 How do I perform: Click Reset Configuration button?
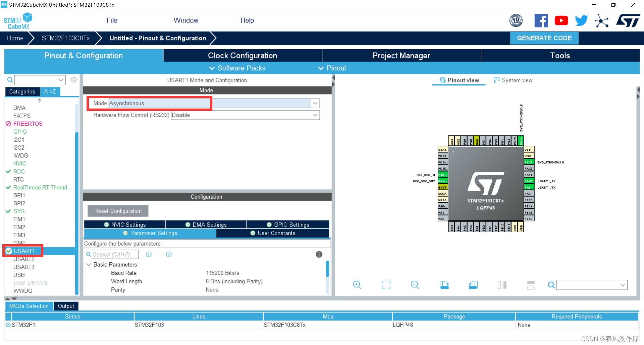coord(118,211)
